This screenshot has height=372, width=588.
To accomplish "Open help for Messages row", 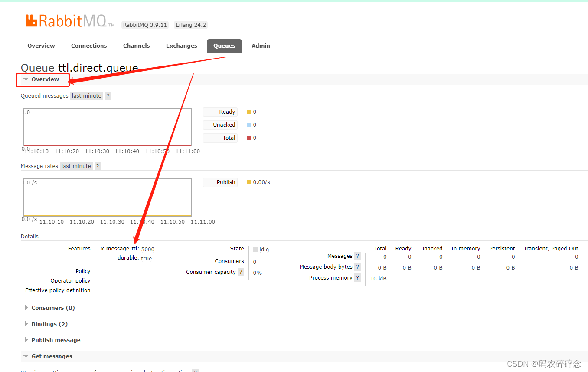I will [357, 256].
